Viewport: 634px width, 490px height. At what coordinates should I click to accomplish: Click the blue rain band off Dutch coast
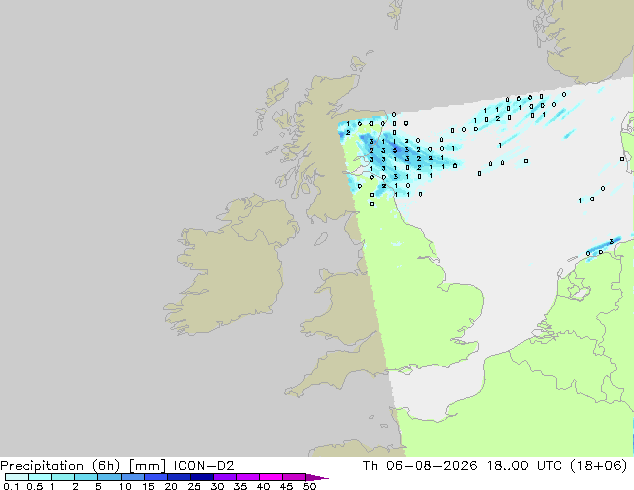pyautogui.click(x=602, y=247)
